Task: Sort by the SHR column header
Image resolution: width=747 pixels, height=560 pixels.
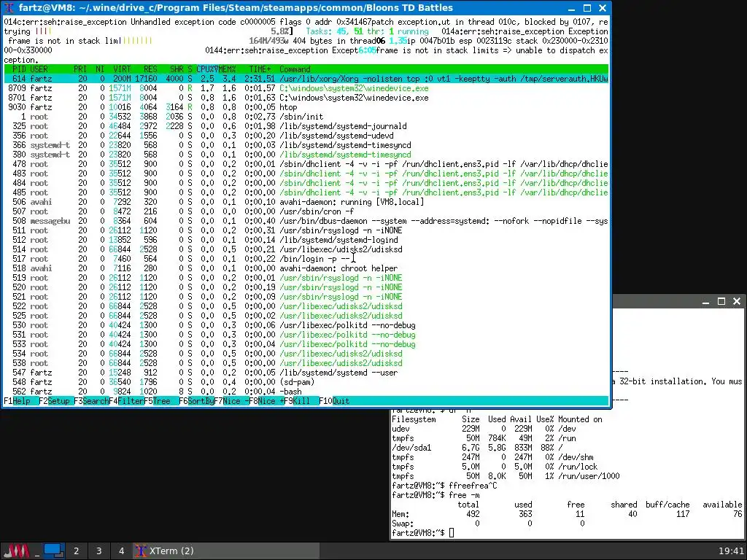Action: coord(177,69)
